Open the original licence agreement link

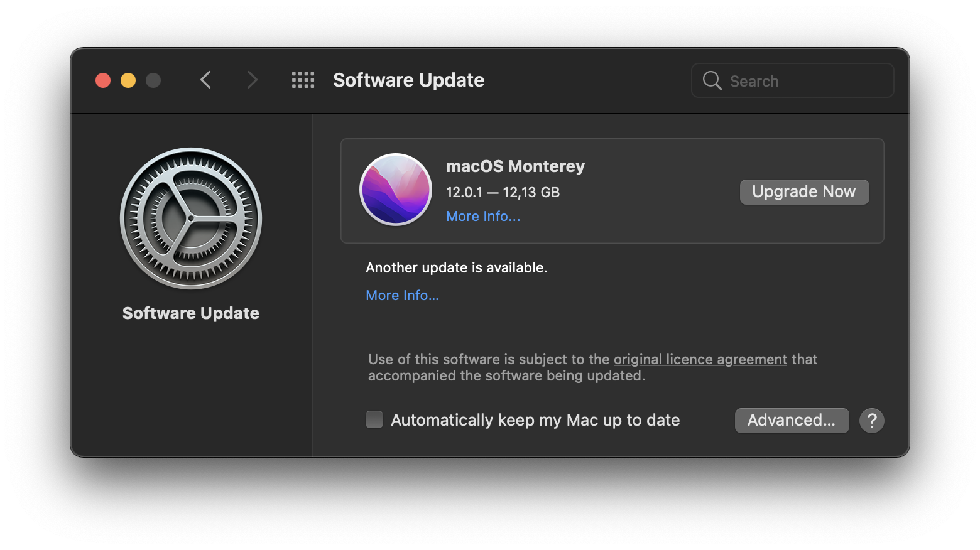700,359
